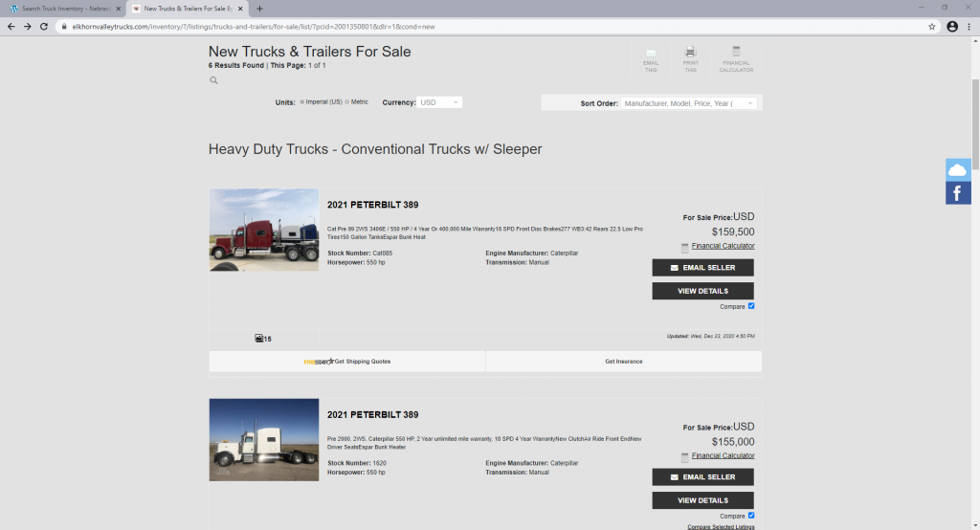Bookmark this page with star icon
Screen dimensions: 980x530
coord(932,26)
